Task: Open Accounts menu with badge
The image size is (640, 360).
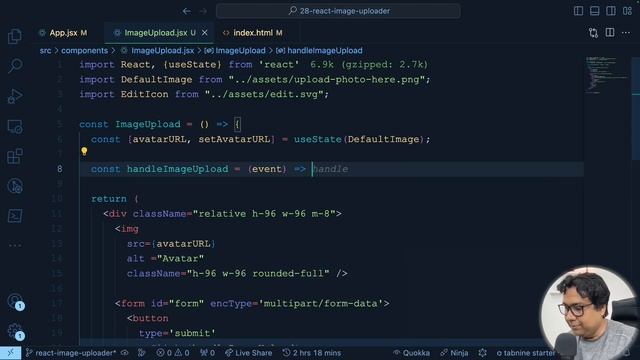Action: coord(15,302)
